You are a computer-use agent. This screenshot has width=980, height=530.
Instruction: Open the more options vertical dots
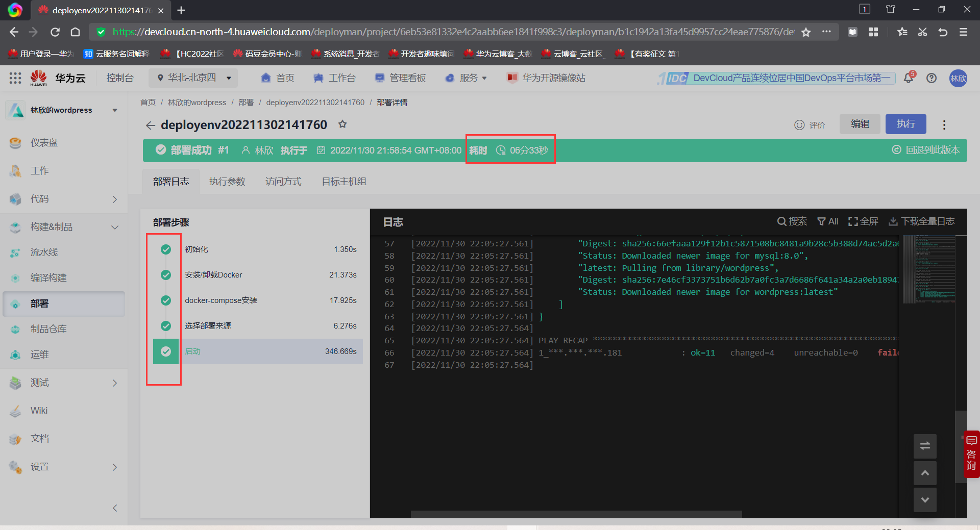pyautogui.click(x=944, y=125)
